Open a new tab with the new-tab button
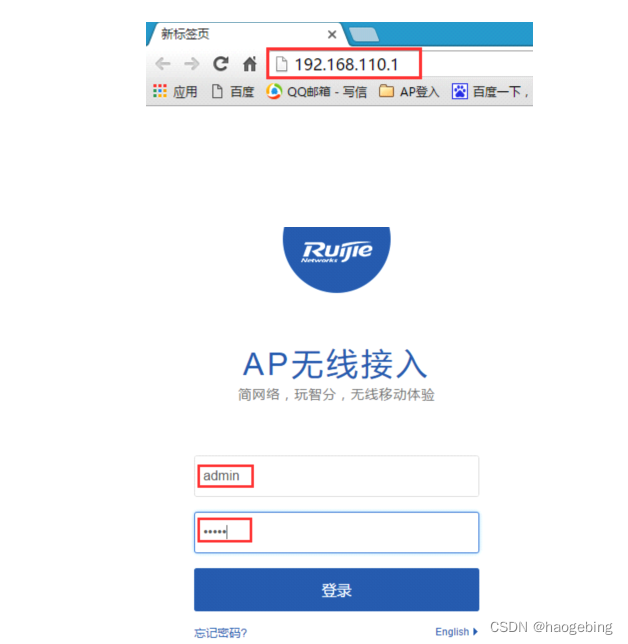The image size is (628, 644). (x=363, y=34)
